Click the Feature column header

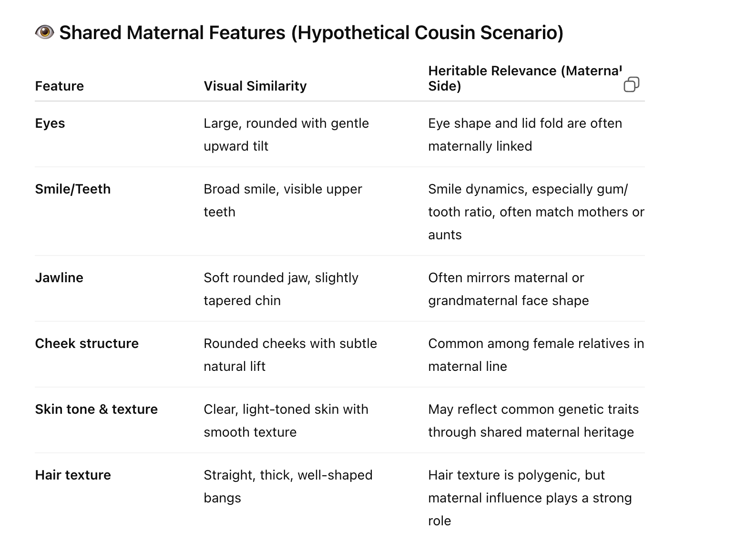click(x=60, y=86)
